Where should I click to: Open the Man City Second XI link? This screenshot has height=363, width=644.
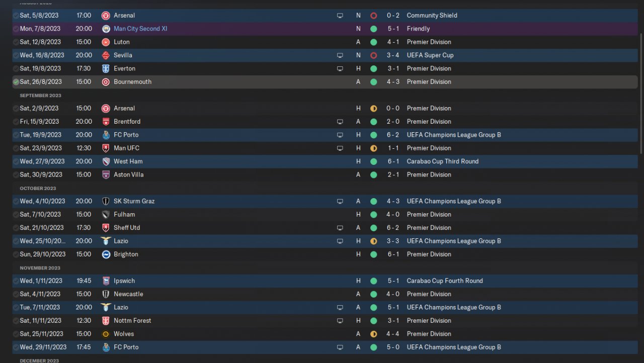click(x=140, y=29)
